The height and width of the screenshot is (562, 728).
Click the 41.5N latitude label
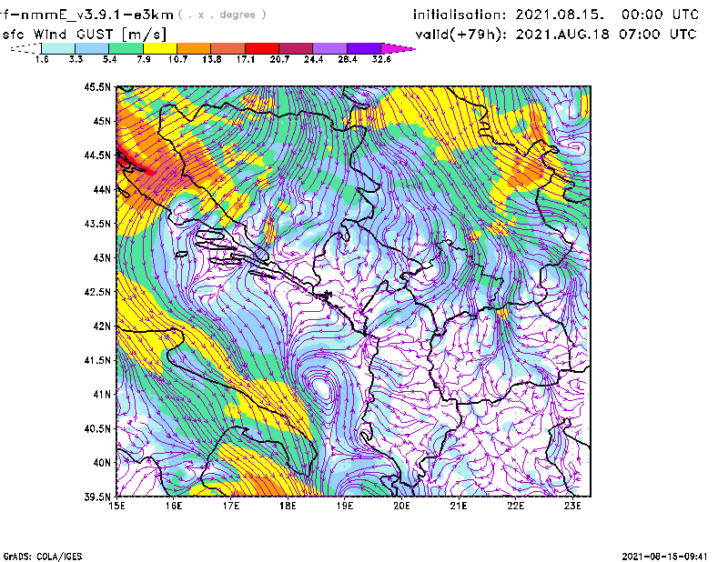click(x=97, y=360)
